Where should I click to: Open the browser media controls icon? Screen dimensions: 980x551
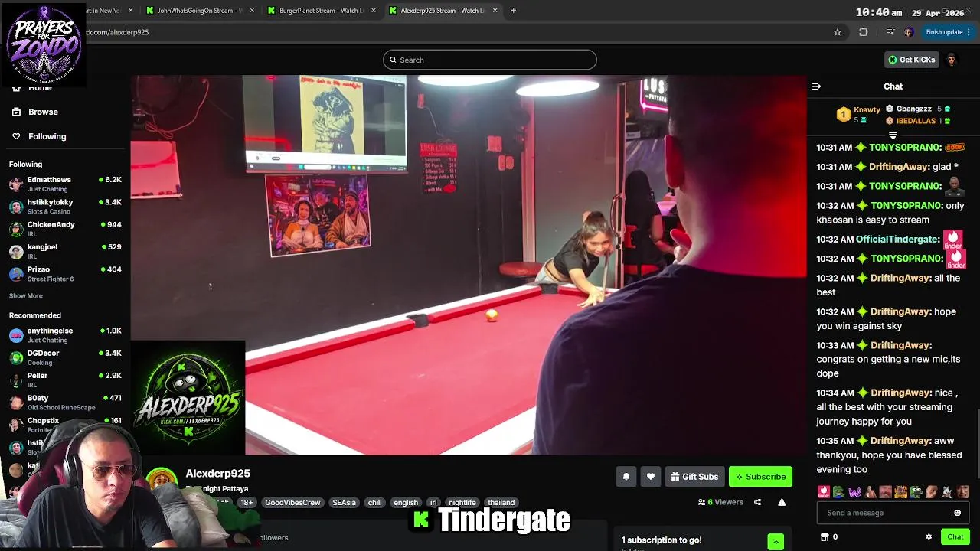(x=890, y=32)
